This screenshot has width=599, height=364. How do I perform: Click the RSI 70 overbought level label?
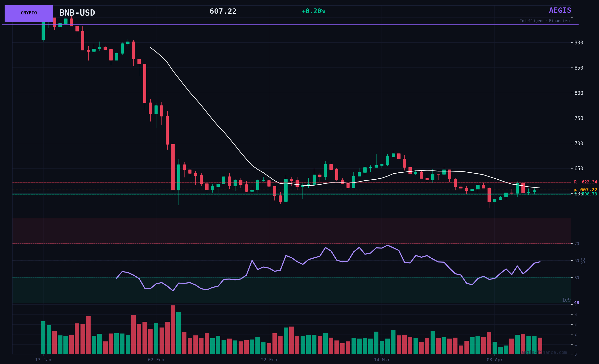576,244
